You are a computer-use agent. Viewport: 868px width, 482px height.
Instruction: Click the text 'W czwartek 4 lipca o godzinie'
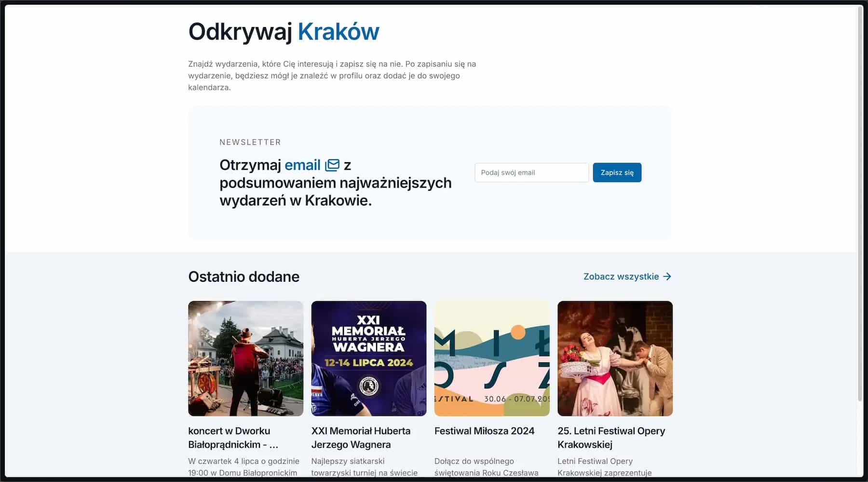[x=244, y=461]
